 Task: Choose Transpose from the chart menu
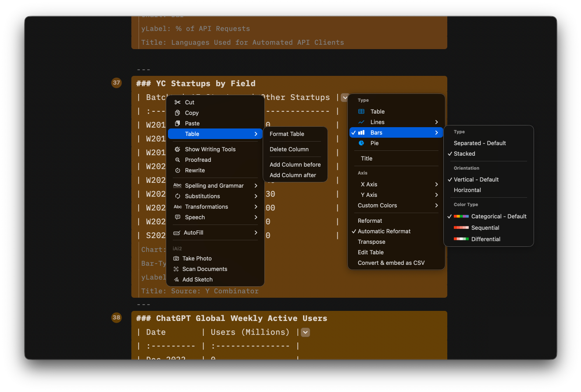(371, 242)
